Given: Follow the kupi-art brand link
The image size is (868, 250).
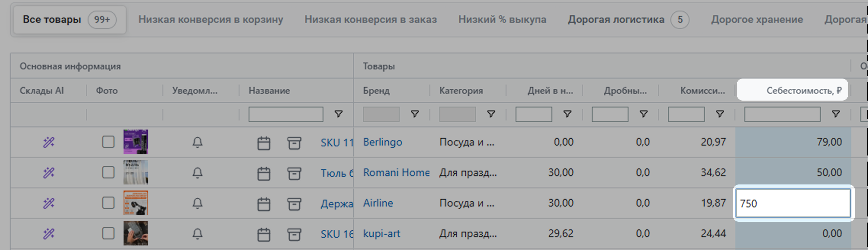Looking at the screenshot, I should (381, 234).
